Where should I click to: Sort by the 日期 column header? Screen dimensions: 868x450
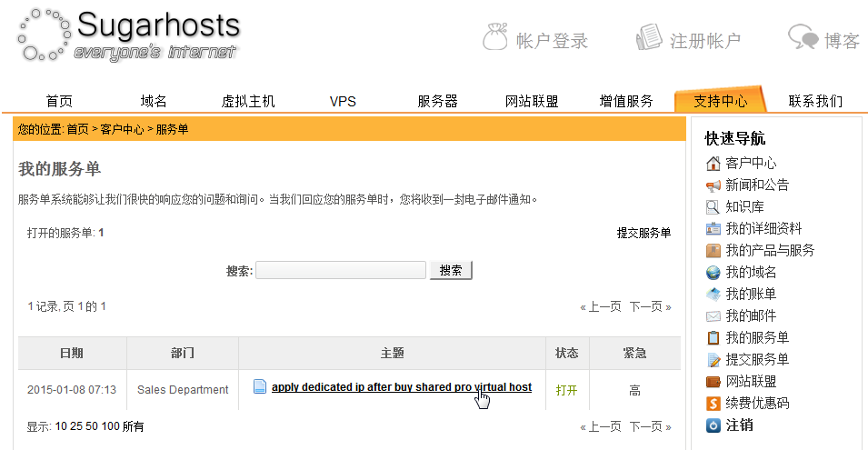pyautogui.click(x=72, y=353)
